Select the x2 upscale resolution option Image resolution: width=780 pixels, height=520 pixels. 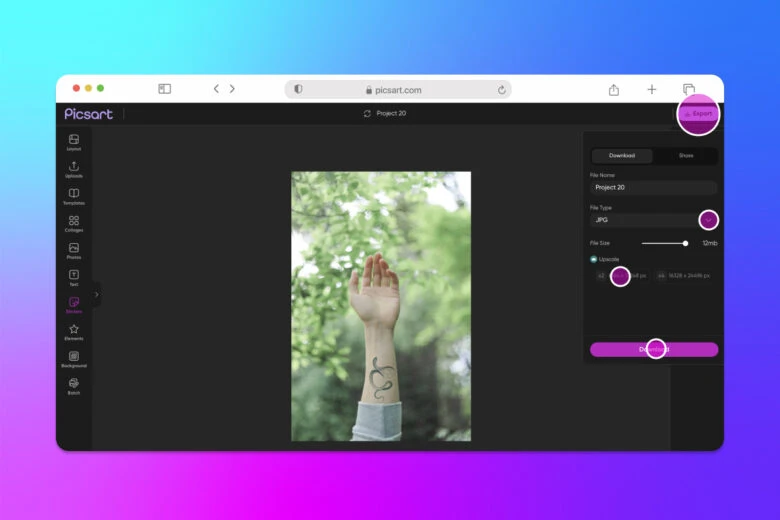point(620,275)
